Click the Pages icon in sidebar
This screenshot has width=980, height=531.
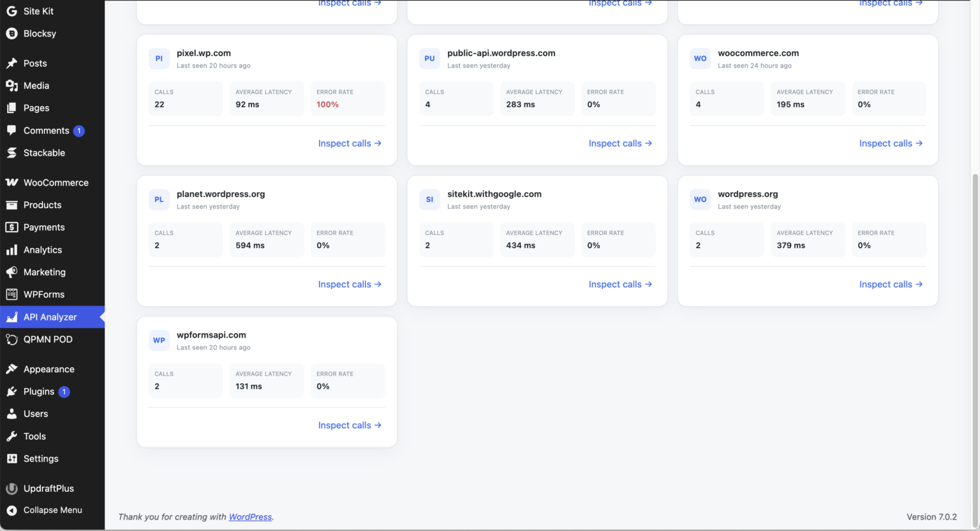click(x=11, y=108)
